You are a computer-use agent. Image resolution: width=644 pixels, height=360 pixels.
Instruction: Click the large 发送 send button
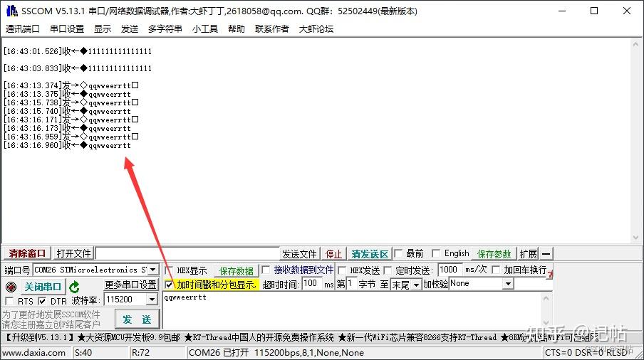pos(137,319)
